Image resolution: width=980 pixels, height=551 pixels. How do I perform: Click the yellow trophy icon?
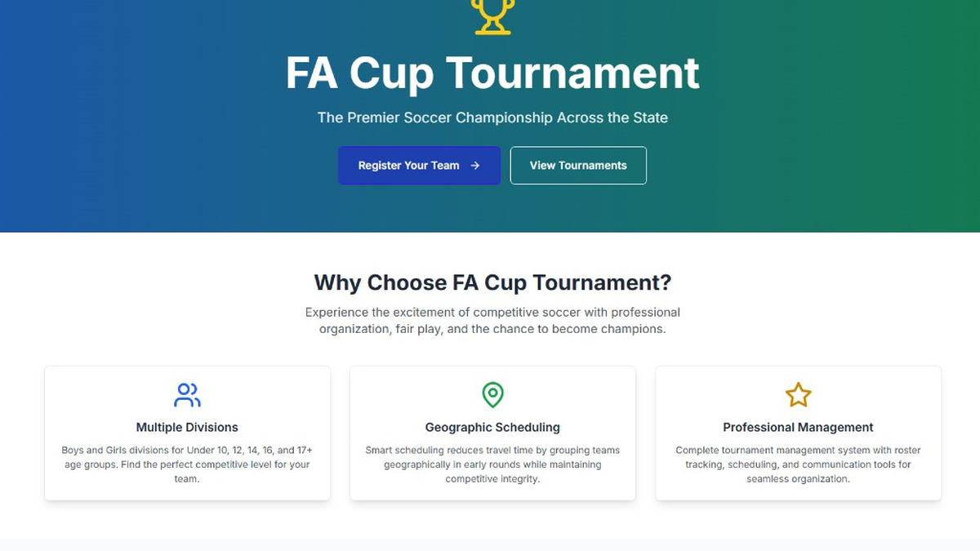click(x=492, y=16)
